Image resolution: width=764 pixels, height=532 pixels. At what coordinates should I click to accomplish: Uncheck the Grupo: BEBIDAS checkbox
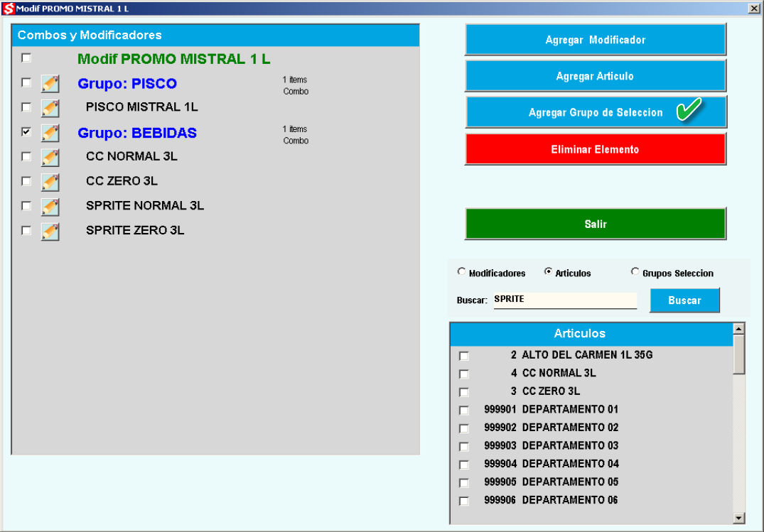pyautogui.click(x=26, y=131)
